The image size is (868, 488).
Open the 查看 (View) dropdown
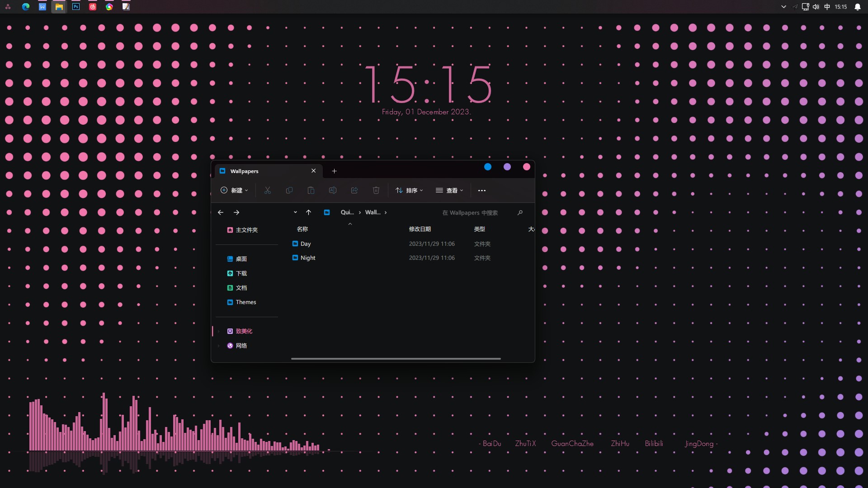[x=449, y=190]
